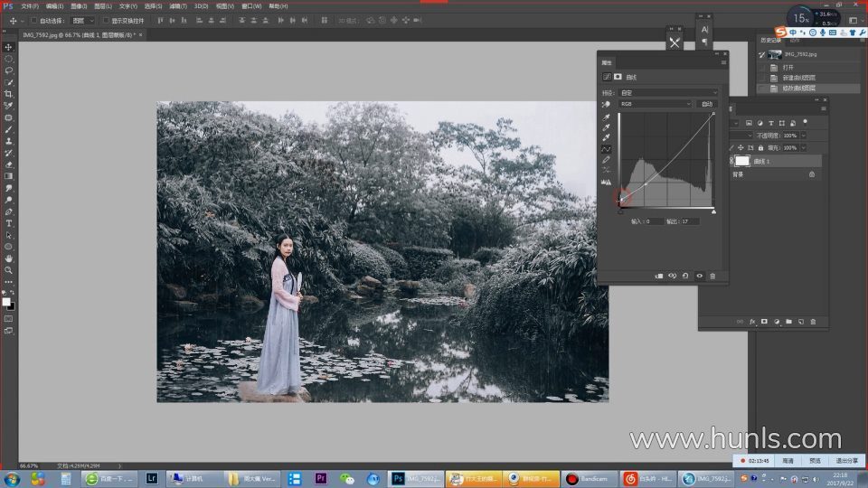Enable the auto-select checkbox in options bar
868x488 pixels.
pyautogui.click(x=33, y=21)
